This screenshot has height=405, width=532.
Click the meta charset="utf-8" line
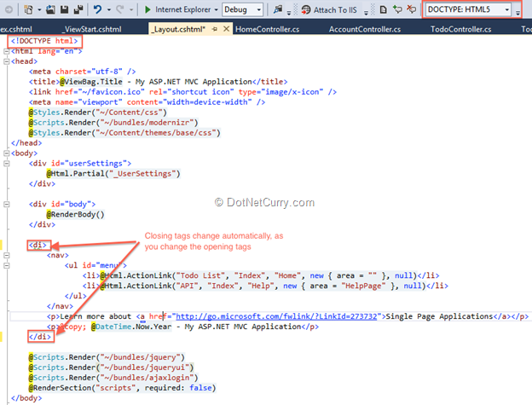82,72
